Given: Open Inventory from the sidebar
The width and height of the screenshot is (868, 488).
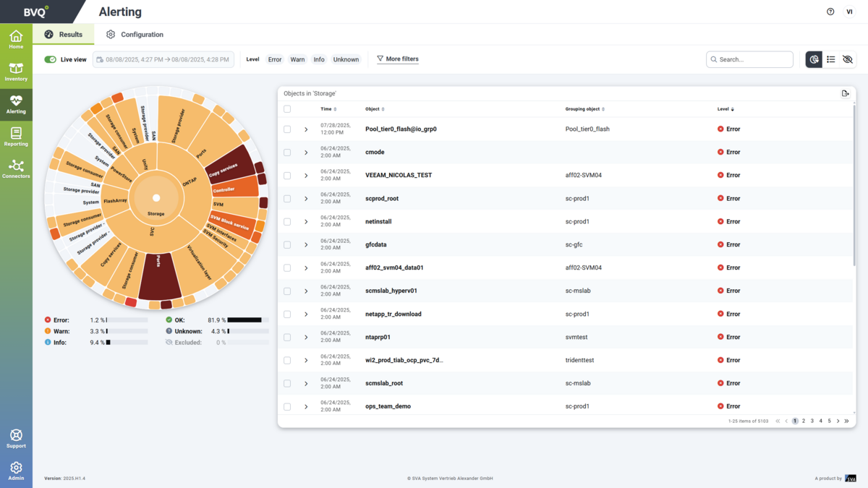Looking at the screenshot, I should point(16,72).
